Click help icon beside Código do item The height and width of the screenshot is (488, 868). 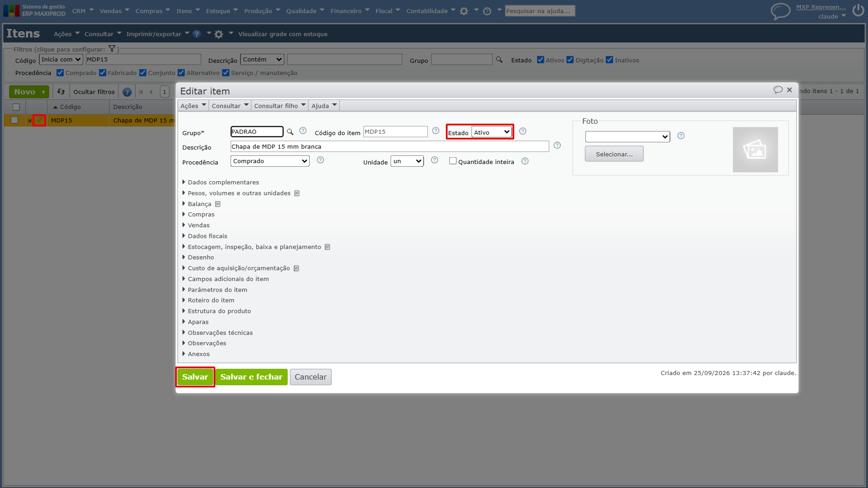[x=436, y=131]
